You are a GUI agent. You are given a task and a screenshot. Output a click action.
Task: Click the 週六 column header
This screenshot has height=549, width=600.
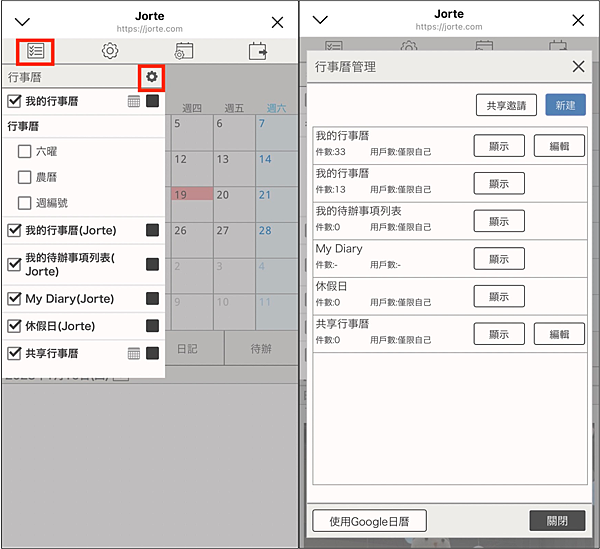[x=276, y=108]
